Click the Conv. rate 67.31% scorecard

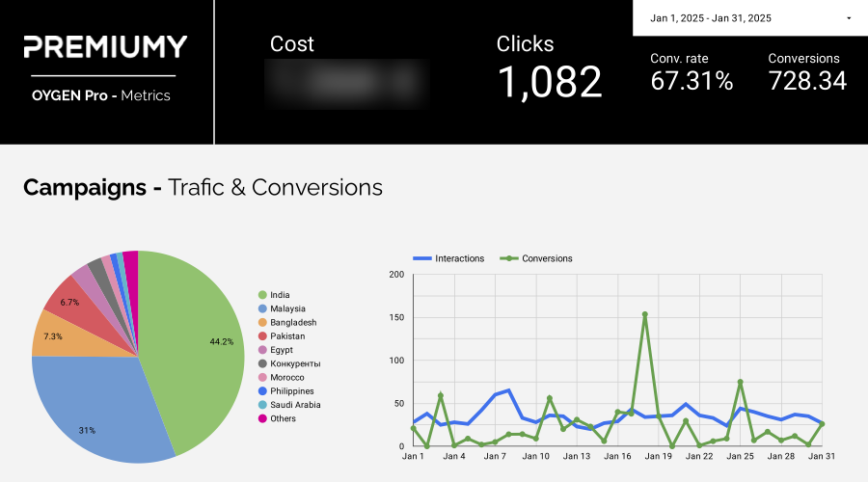692,72
